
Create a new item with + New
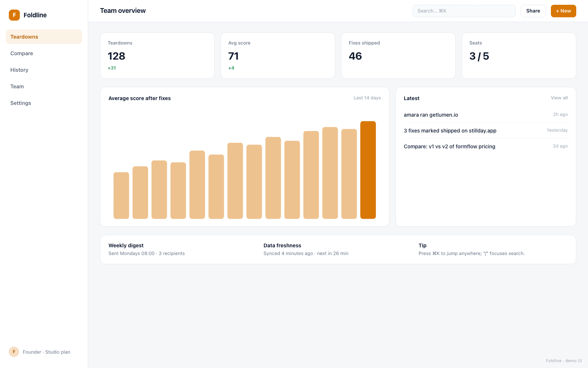[x=563, y=11]
